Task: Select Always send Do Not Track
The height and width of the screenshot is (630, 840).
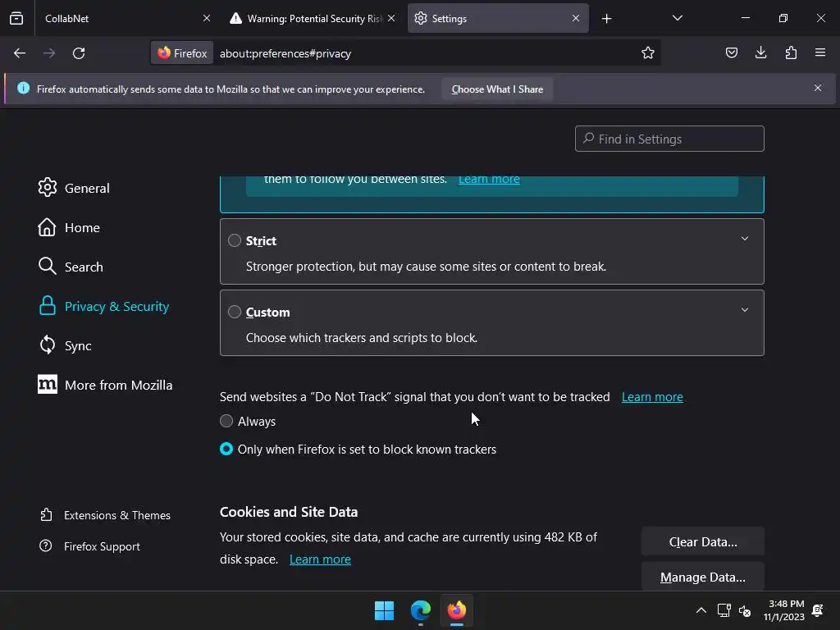Action: point(226,421)
